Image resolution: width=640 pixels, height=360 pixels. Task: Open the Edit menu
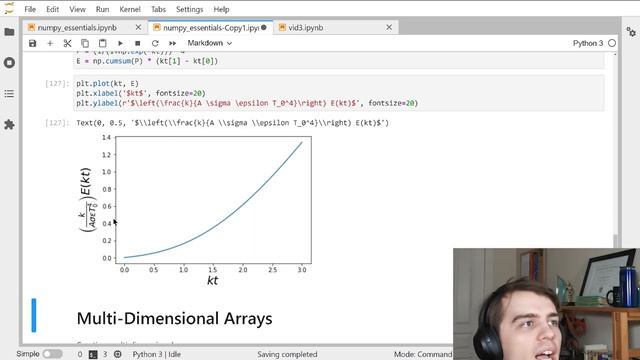coord(52,9)
